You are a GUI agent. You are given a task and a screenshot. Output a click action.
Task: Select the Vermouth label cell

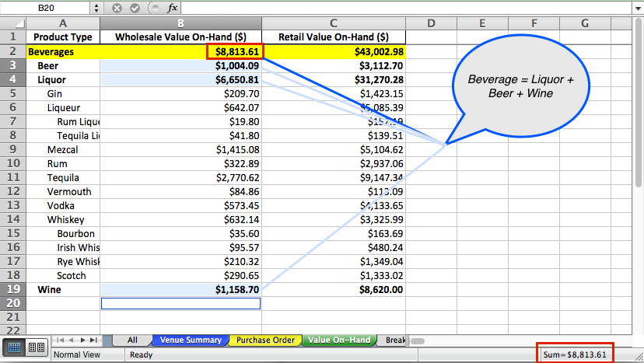(x=63, y=191)
